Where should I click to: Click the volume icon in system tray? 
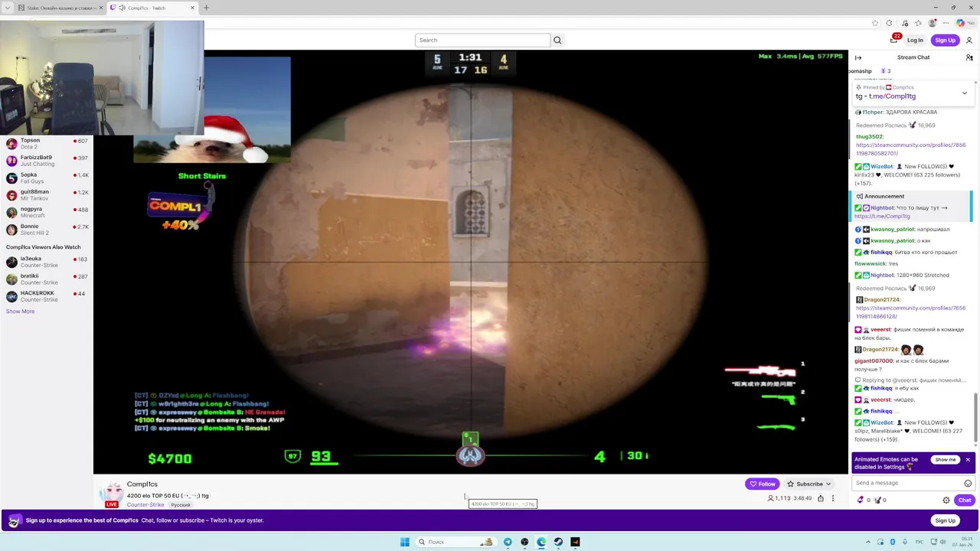point(942,542)
